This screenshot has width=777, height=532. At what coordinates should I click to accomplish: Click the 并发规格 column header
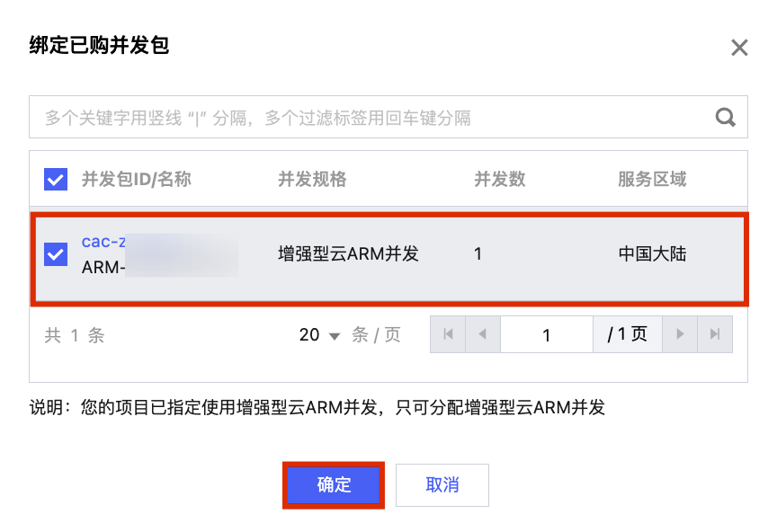pyautogui.click(x=312, y=180)
